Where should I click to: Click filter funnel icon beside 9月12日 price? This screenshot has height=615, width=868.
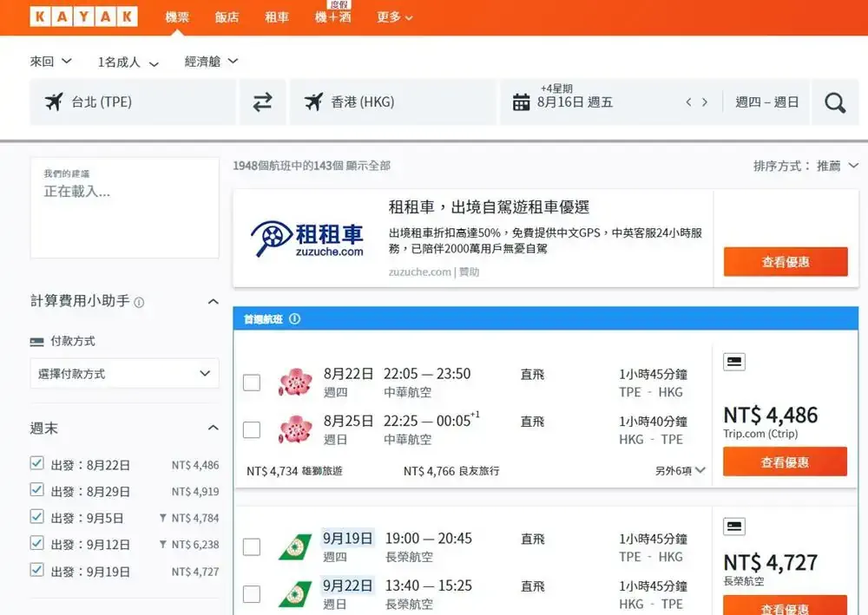point(163,545)
